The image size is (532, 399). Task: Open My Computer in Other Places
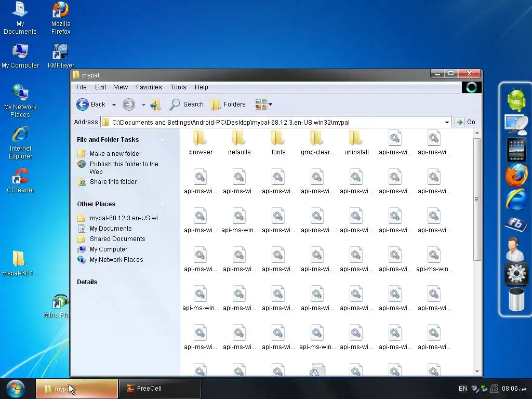pos(109,249)
